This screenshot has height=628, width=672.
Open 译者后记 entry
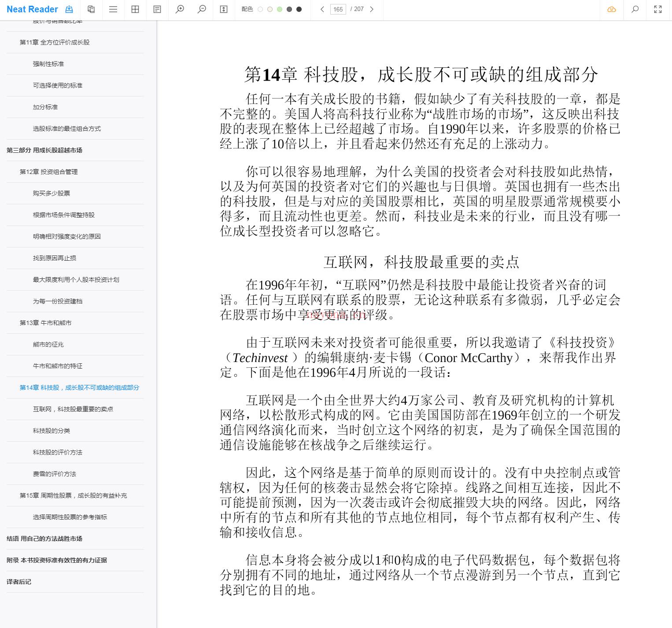[x=19, y=582]
